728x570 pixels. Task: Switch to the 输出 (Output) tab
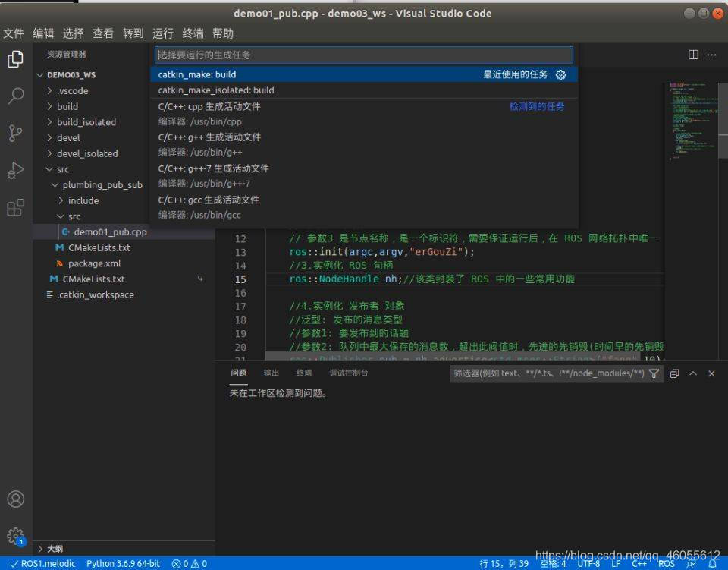pyautogui.click(x=271, y=373)
